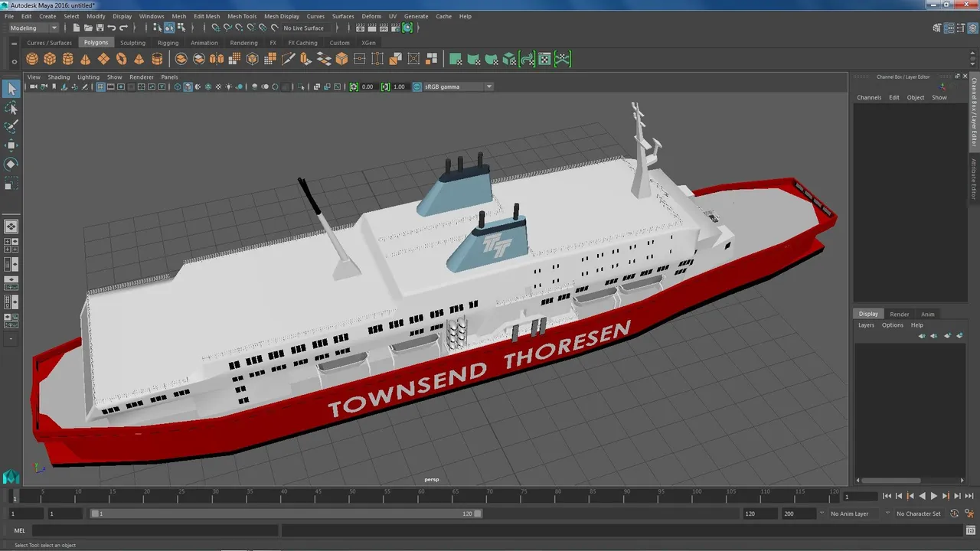This screenshot has height=551, width=980.
Task: Switch to the Anim layer tab
Action: click(927, 314)
